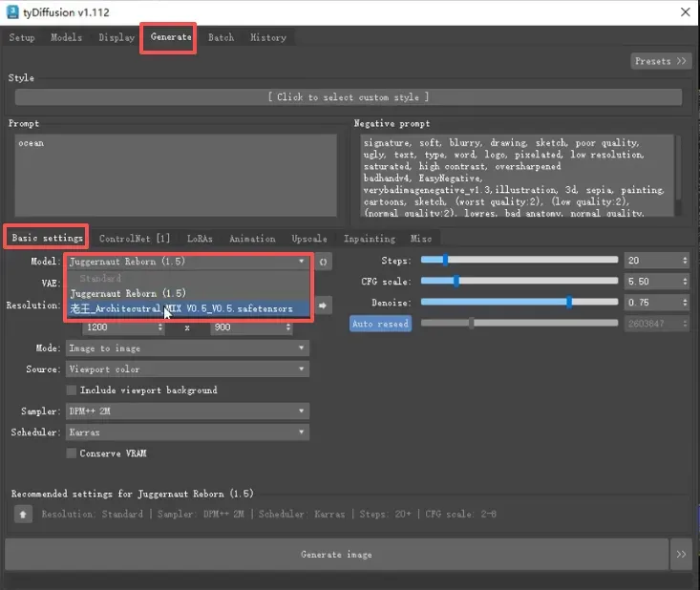Viewport: 700px width, 590px height.
Task: Click the custom style selection bar
Action: click(x=349, y=97)
